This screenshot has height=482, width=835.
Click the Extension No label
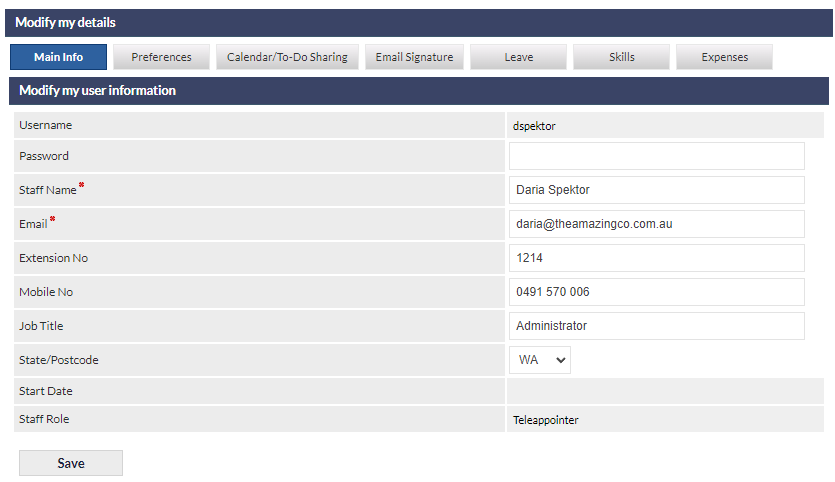53,258
